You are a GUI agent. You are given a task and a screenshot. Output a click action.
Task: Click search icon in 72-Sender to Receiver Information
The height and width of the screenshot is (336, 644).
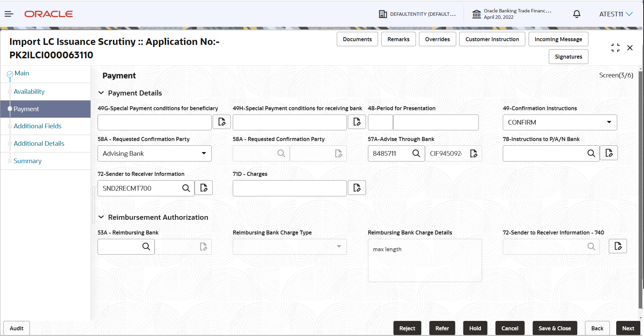coord(186,188)
